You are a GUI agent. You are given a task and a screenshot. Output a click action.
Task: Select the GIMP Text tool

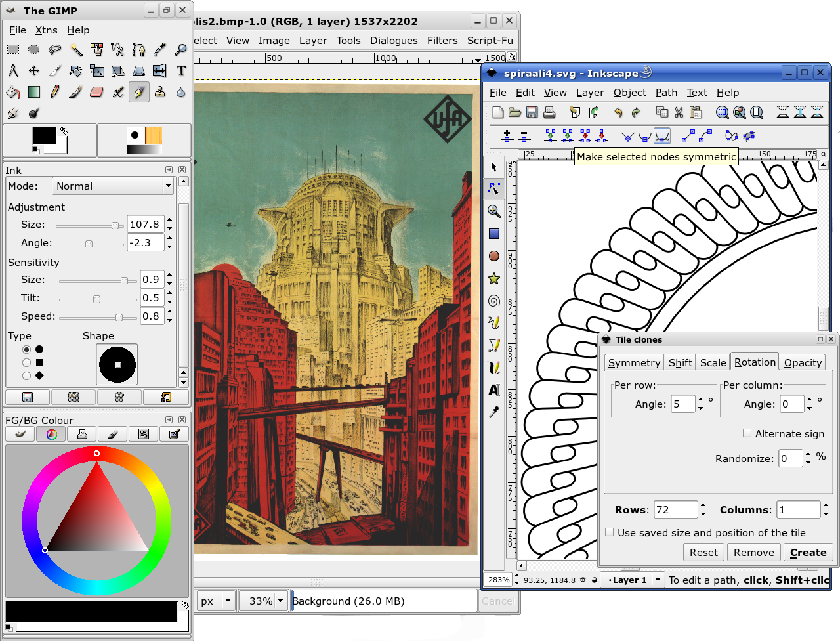click(x=181, y=70)
